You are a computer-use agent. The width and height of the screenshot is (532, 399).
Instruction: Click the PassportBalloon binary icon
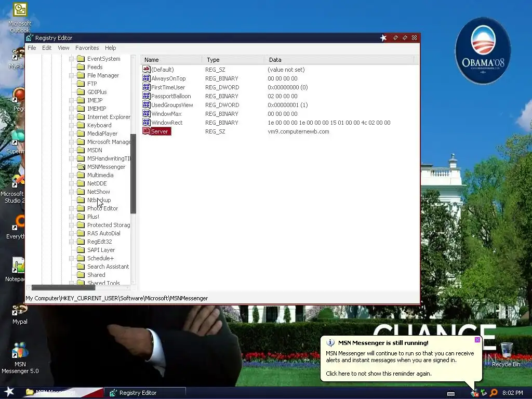pyautogui.click(x=146, y=96)
